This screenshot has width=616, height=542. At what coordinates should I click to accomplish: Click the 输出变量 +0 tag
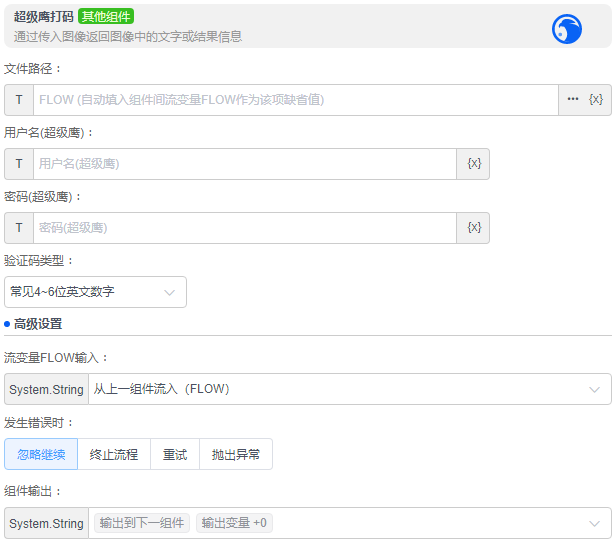234,523
